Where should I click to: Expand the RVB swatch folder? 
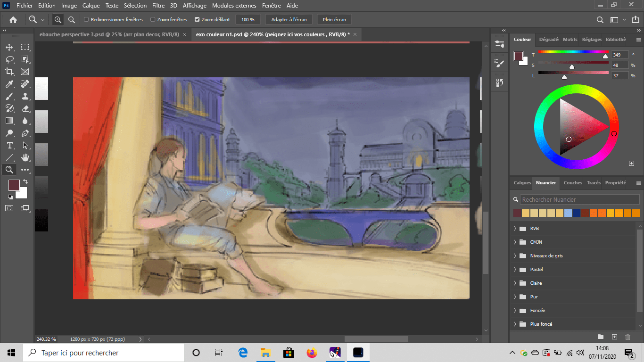pos(515,229)
